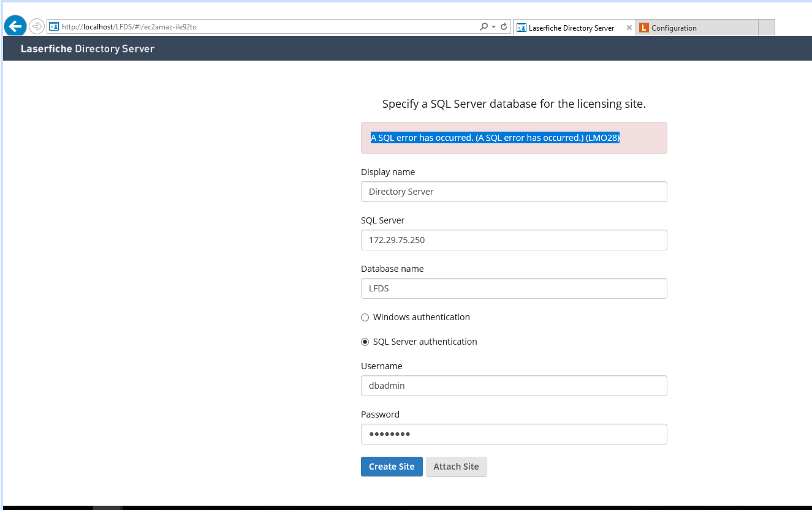Focus the Password entry field

pyautogui.click(x=514, y=434)
